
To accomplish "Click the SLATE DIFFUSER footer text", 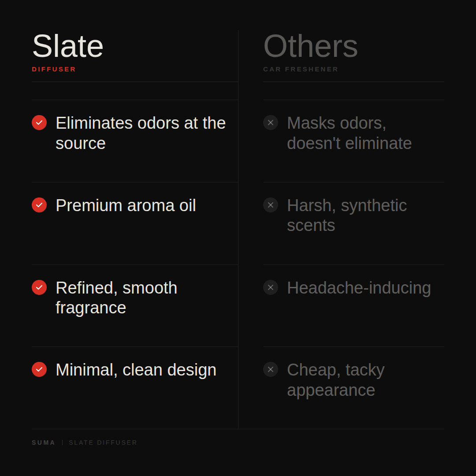I will [103, 443].
